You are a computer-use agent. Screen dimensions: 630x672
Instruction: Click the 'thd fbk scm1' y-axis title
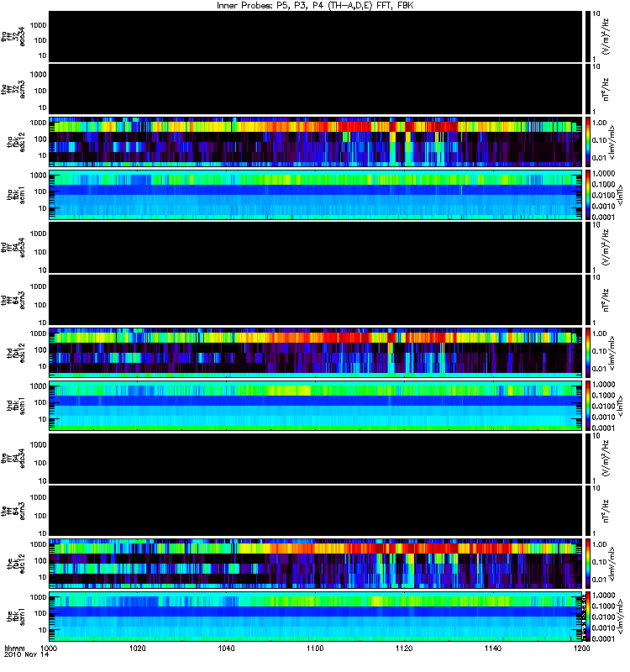coord(16,406)
